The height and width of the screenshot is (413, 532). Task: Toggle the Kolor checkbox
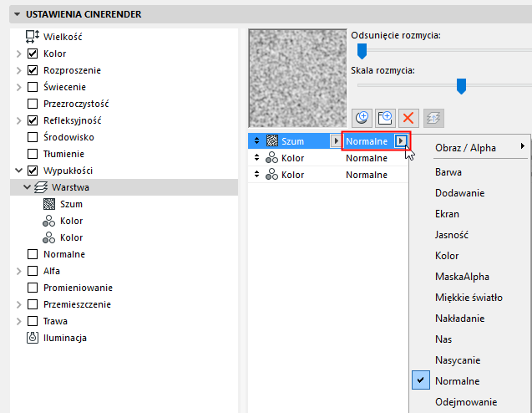pyautogui.click(x=33, y=54)
